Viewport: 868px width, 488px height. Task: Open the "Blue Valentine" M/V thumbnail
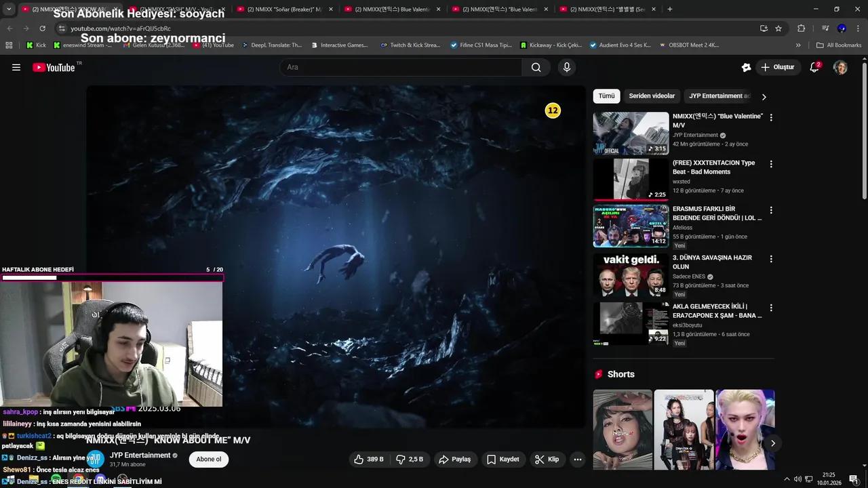631,134
